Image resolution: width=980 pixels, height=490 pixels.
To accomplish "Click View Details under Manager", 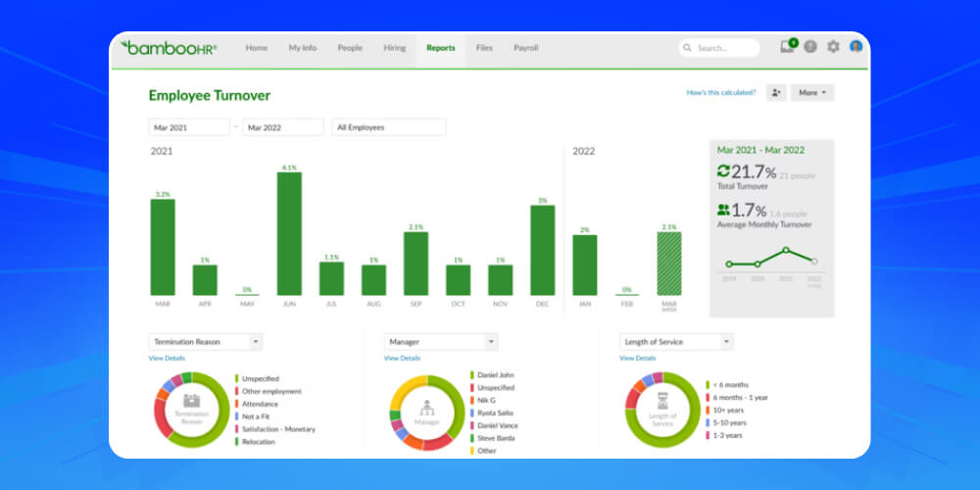I will coord(402,359).
